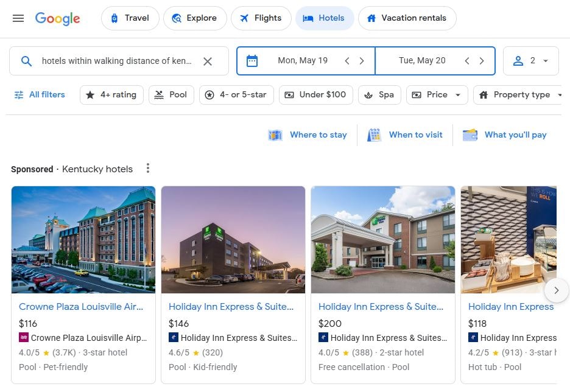Open the Vacation rentals tab
Screen dimensions: 570x392
click(407, 18)
